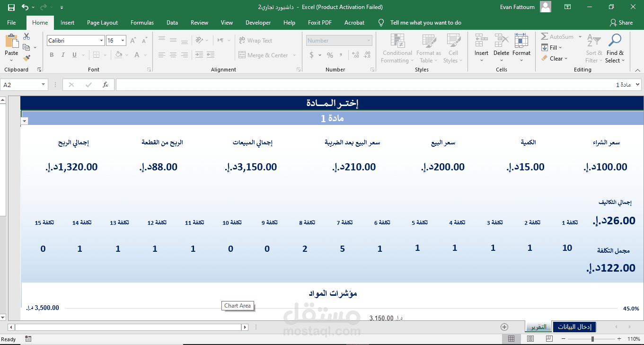Open Cell Styles gallery
This screenshot has height=345, width=644.
tap(453, 48)
